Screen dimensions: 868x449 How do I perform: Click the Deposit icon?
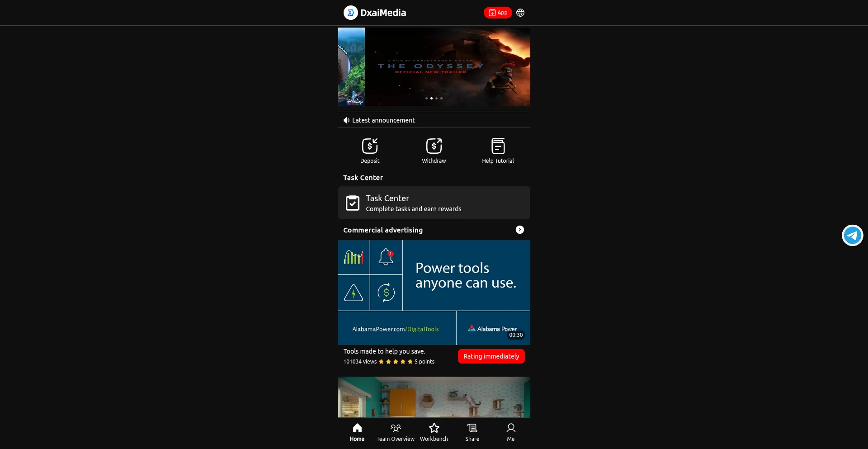coord(370,146)
